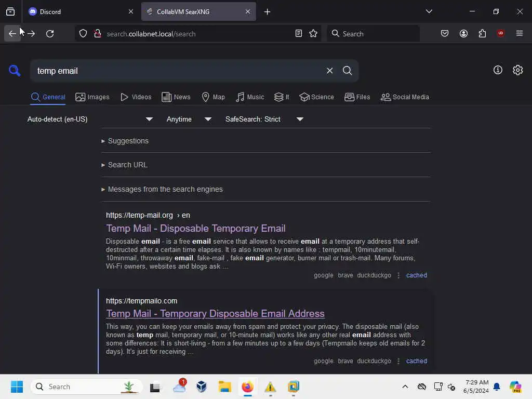The height and width of the screenshot is (399, 532).
Task: Open a new tab with plus button
Action: click(x=268, y=12)
